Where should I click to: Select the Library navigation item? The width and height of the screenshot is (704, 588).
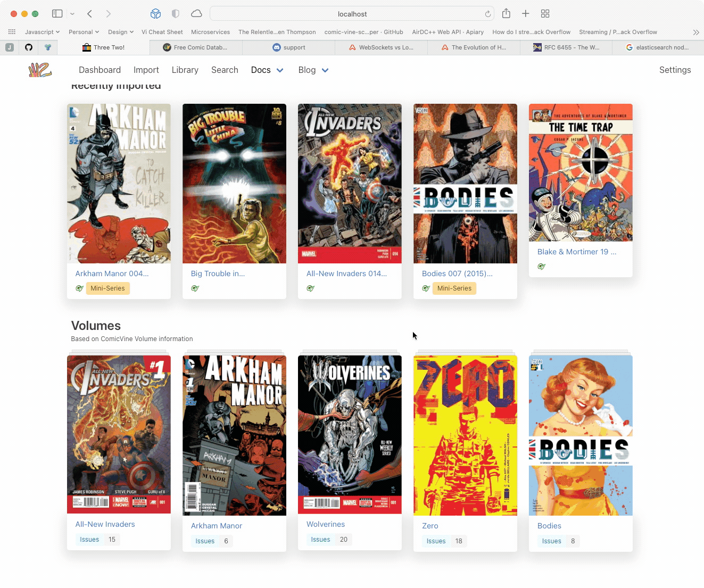[185, 70]
